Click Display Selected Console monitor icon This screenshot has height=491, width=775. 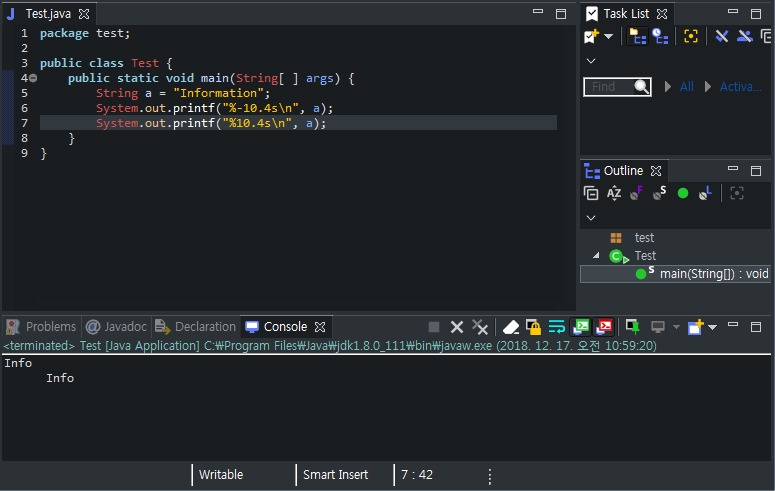point(658,327)
